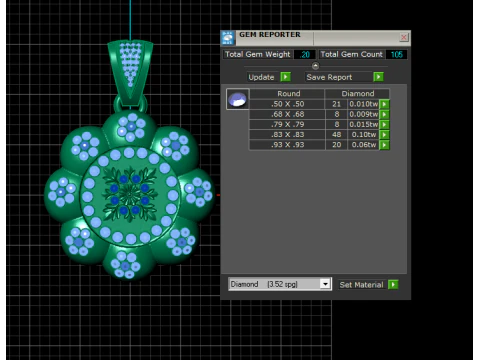480x360 pixels.
Task: Open the Diamond material dropdown
Action: click(325, 284)
